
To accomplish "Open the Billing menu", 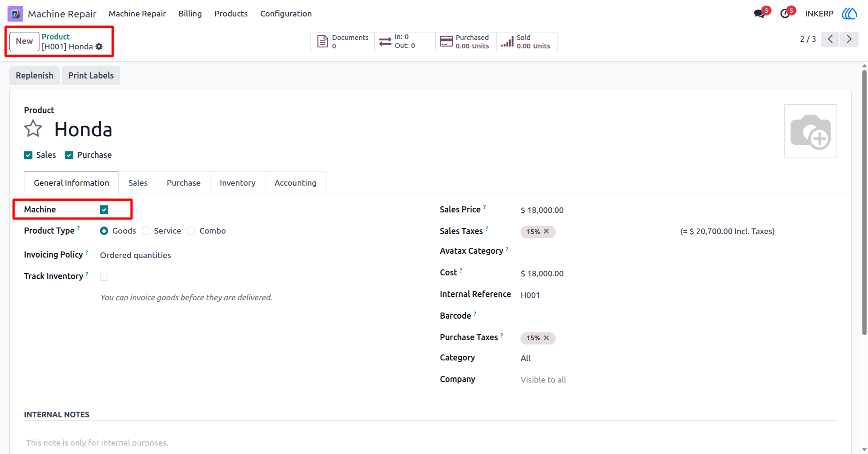I will (x=190, y=14).
